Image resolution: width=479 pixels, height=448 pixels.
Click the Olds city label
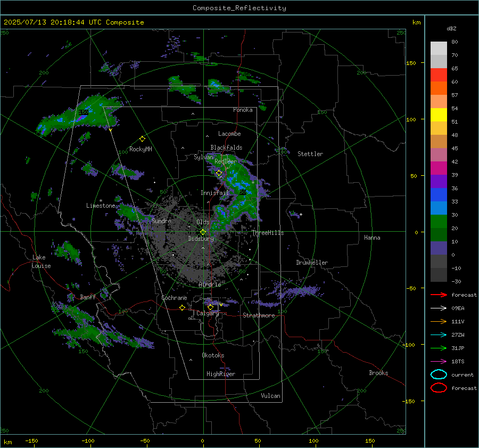pyautogui.click(x=203, y=222)
